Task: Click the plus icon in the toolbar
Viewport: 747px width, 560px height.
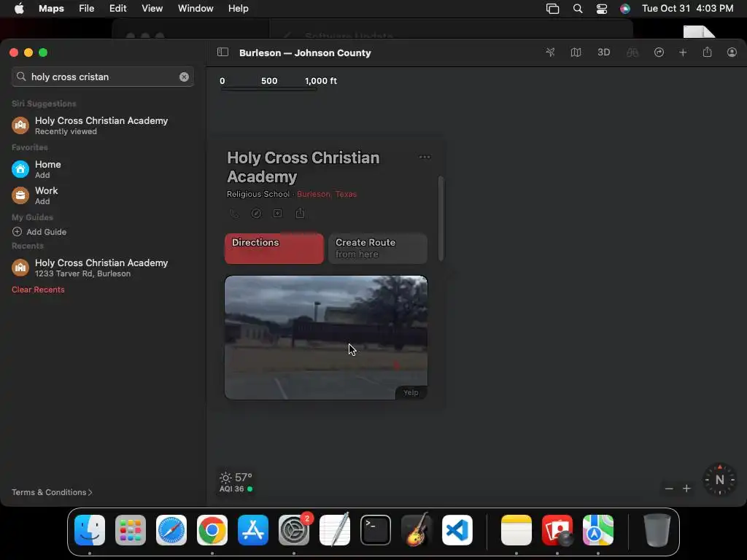Action: (x=683, y=52)
